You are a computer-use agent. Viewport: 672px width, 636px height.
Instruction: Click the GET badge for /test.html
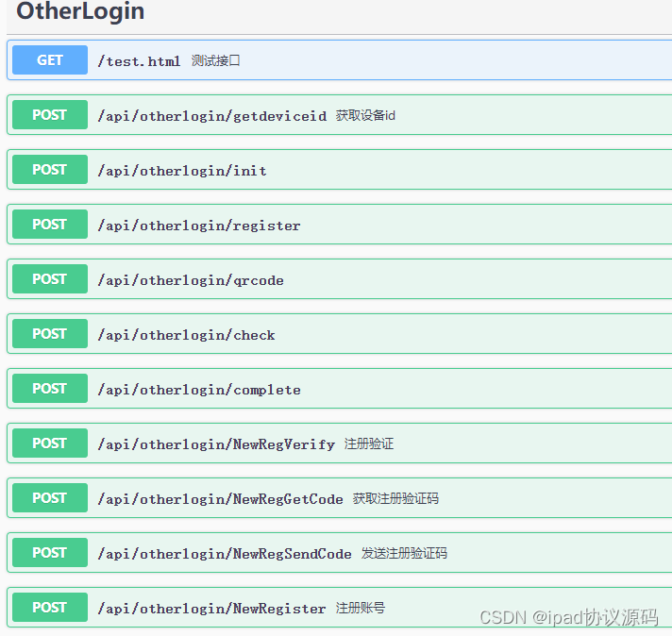50,60
